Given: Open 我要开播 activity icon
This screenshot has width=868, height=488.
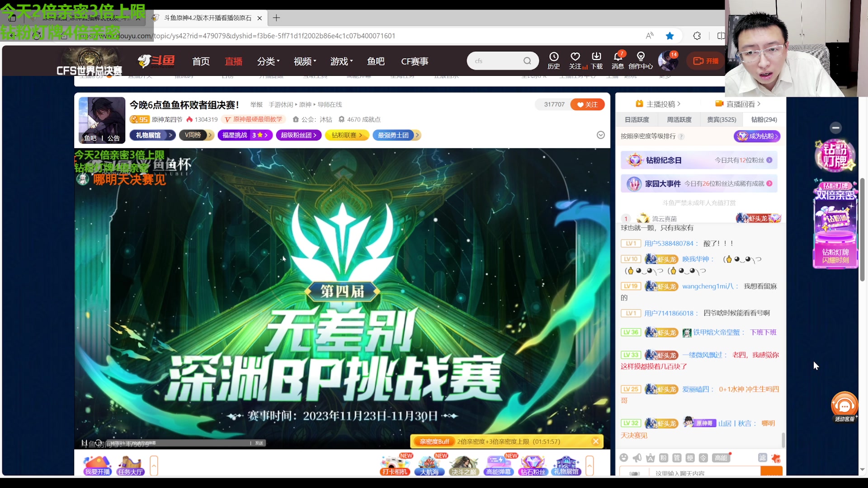Looking at the screenshot, I should click(x=97, y=465).
